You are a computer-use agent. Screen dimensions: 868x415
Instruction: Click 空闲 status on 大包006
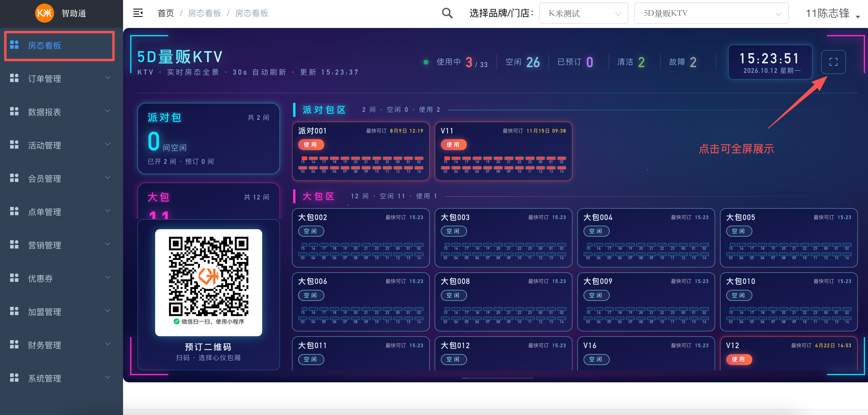click(x=311, y=295)
